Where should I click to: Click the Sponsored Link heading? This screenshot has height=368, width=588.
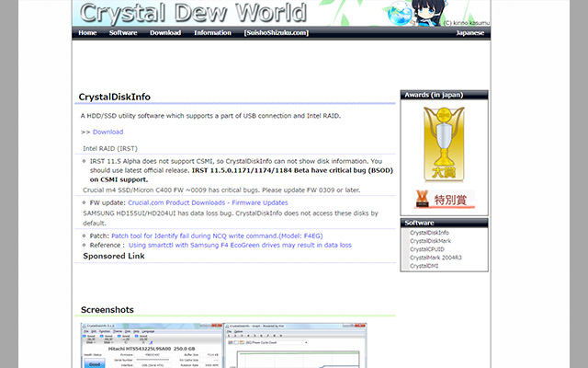(x=114, y=256)
